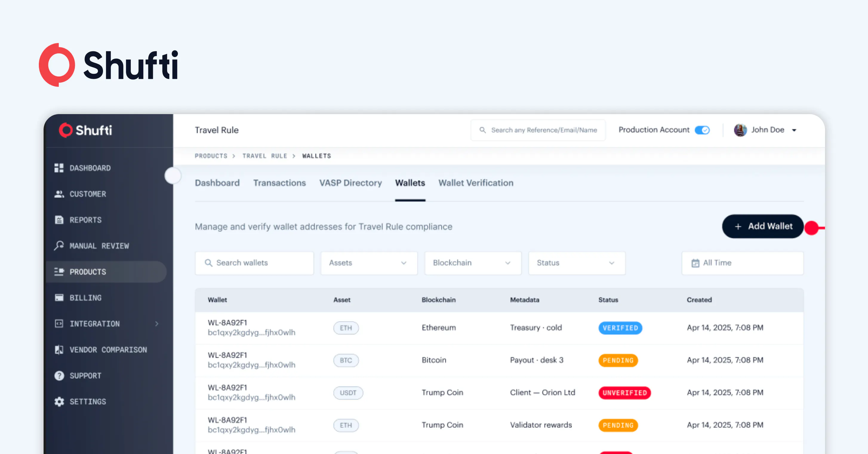The image size is (868, 454).
Task: Click WL-8A92F1 wallet ID in Ethereum row
Action: (x=227, y=323)
